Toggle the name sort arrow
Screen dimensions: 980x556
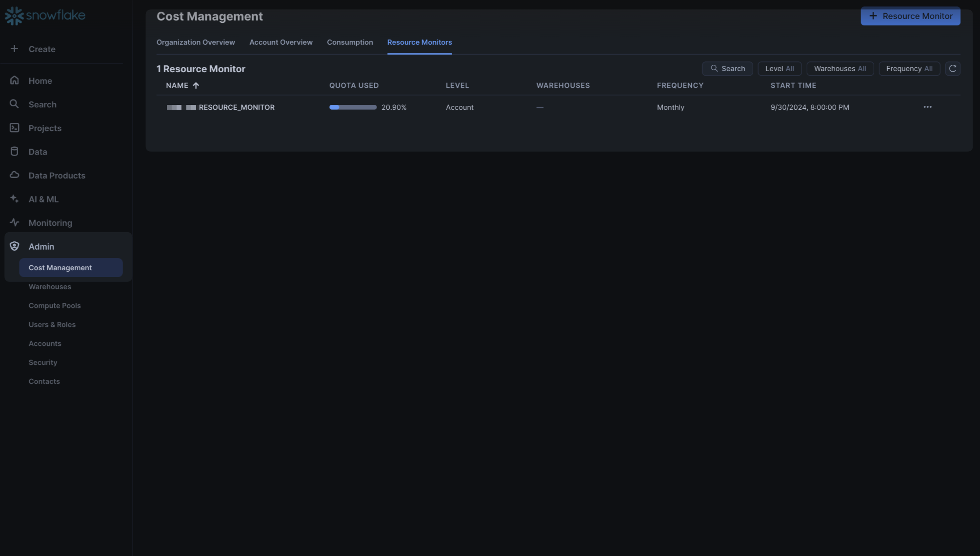coord(196,85)
